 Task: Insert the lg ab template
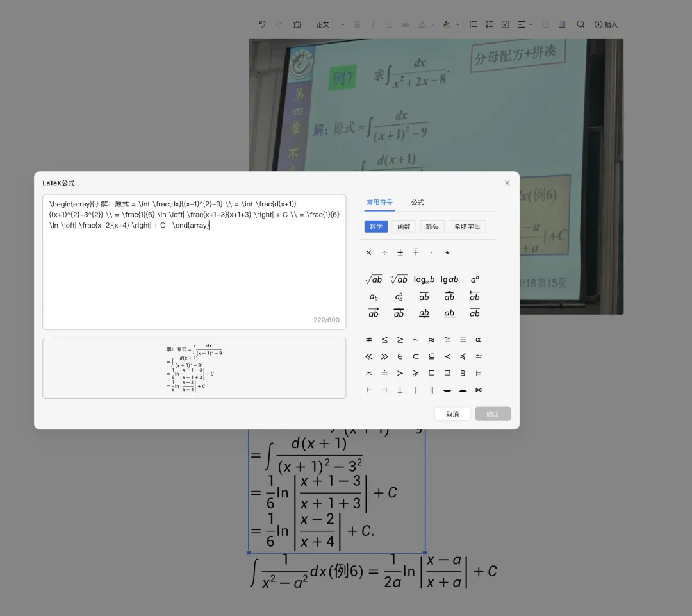449,279
